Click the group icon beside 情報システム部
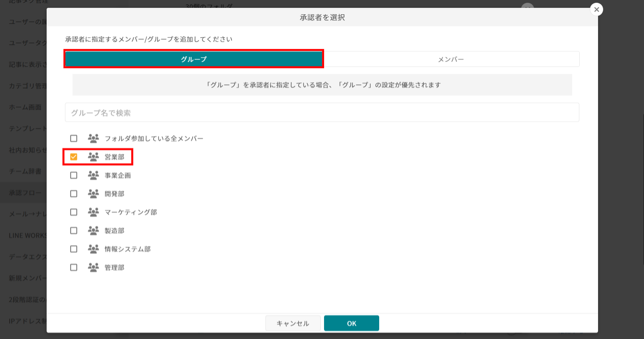The image size is (644, 339). 93,249
